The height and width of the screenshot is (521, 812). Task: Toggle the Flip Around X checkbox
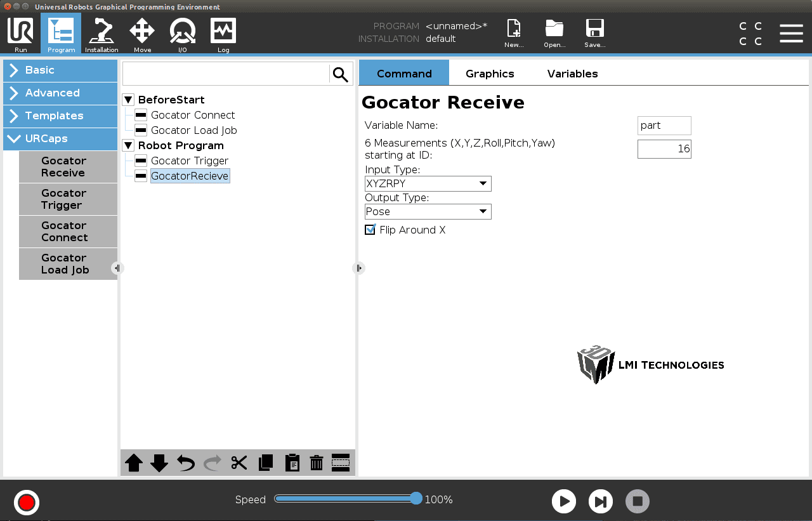[370, 230]
